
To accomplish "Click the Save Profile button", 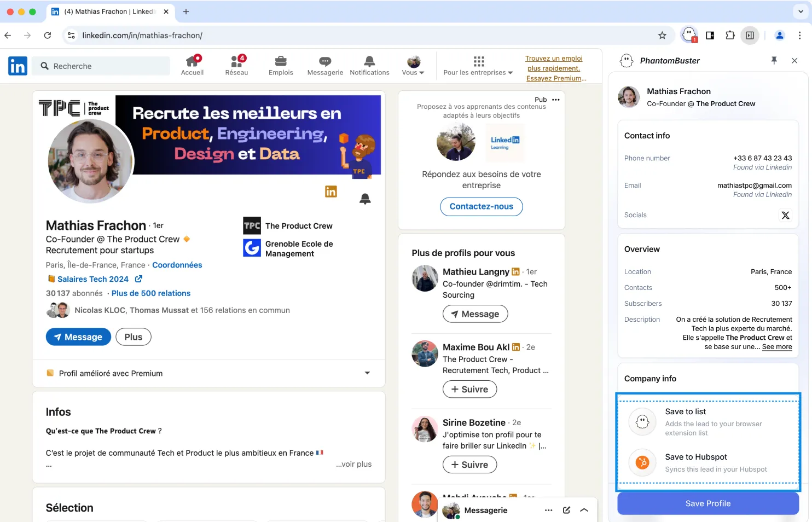I will (707, 503).
